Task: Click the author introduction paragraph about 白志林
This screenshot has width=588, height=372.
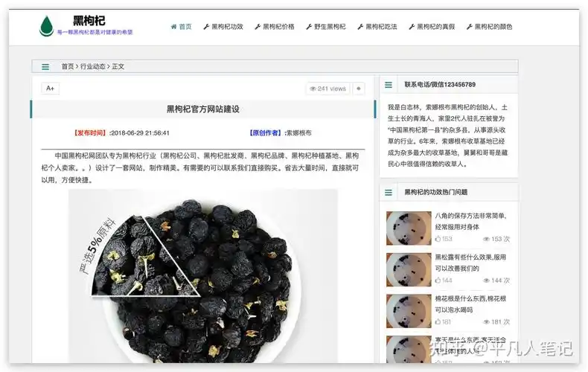Action: point(448,135)
